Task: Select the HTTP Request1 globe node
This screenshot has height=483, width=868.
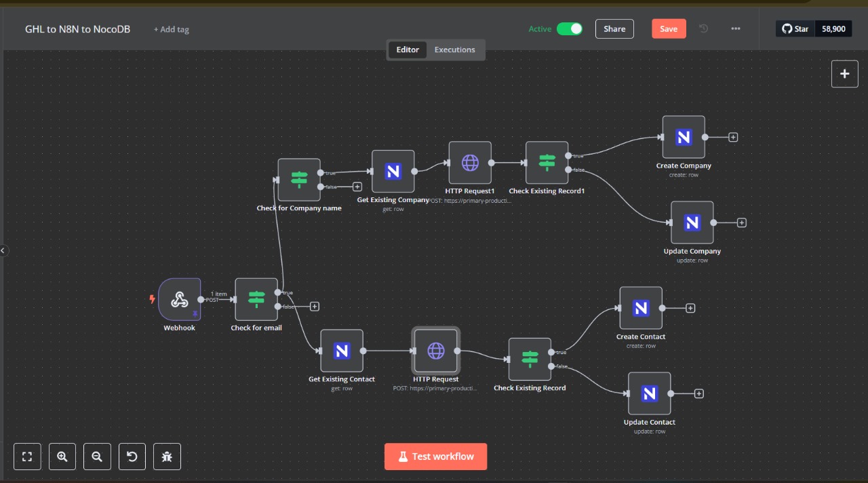Action: [x=470, y=163]
